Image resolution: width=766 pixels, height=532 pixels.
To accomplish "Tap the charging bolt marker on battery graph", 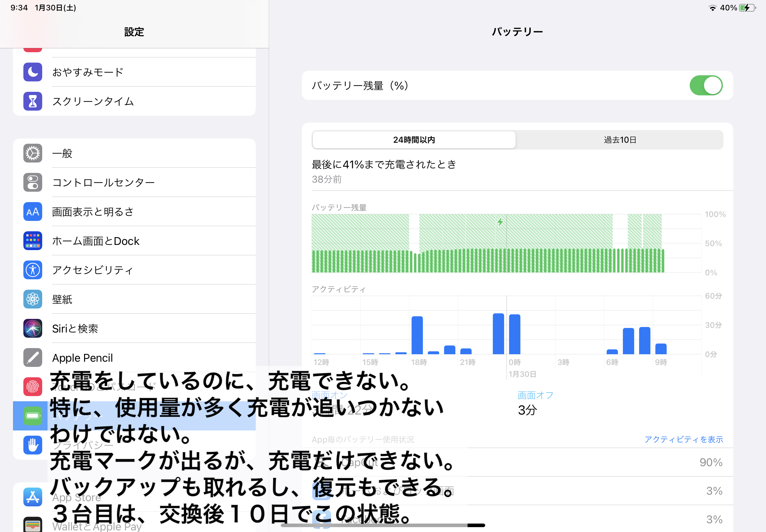I will tap(500, 222).
